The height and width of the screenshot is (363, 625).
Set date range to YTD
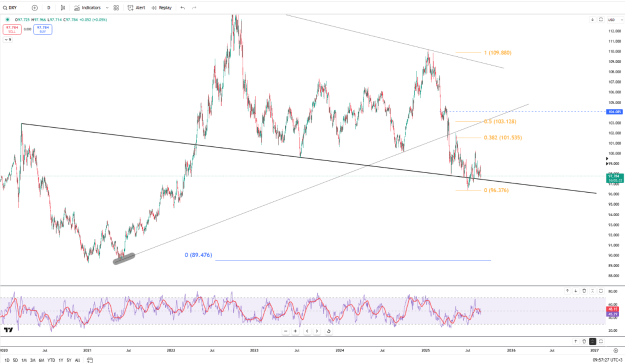(51, 360)
